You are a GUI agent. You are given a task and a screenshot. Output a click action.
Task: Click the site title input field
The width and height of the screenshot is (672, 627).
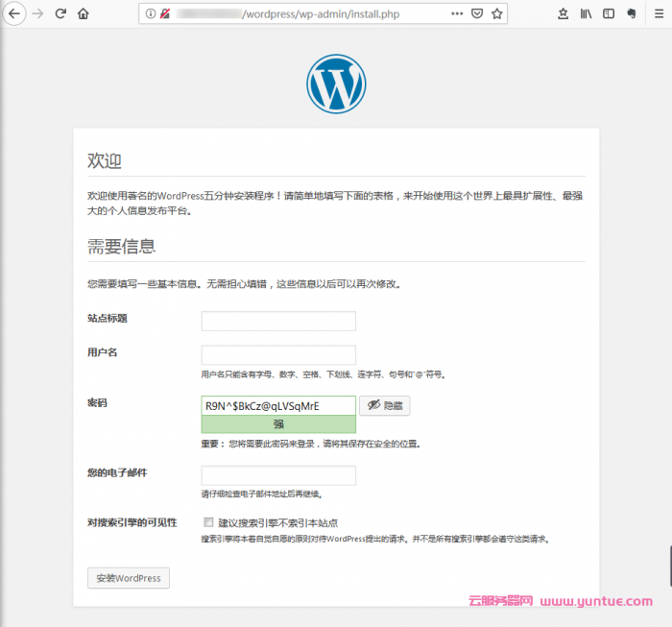[278, 321]
